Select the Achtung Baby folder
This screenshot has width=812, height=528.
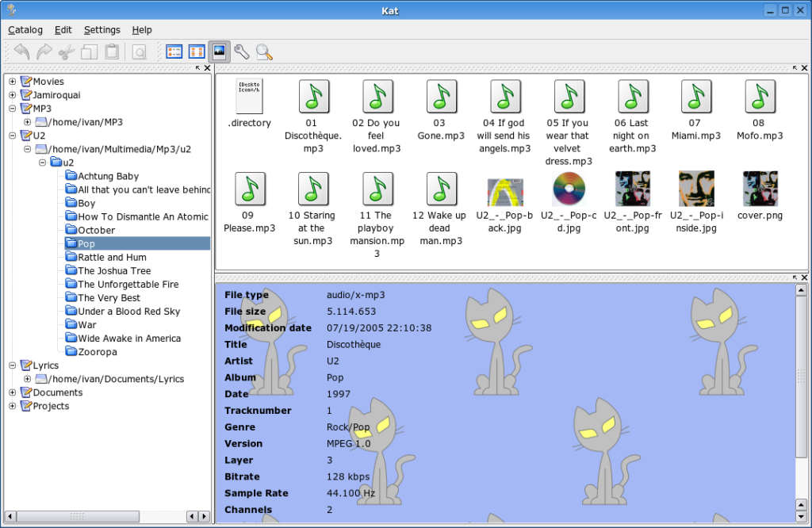pos(102,176)
